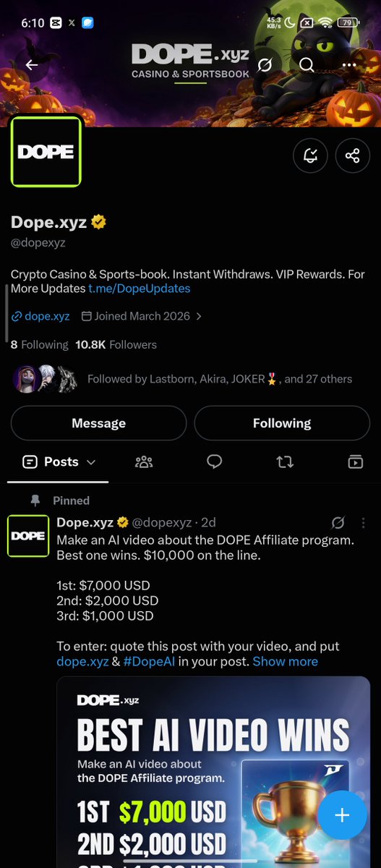This screenshot has height=868, width=381.
Task: Open the Grok icon in header
Action: 265,65
